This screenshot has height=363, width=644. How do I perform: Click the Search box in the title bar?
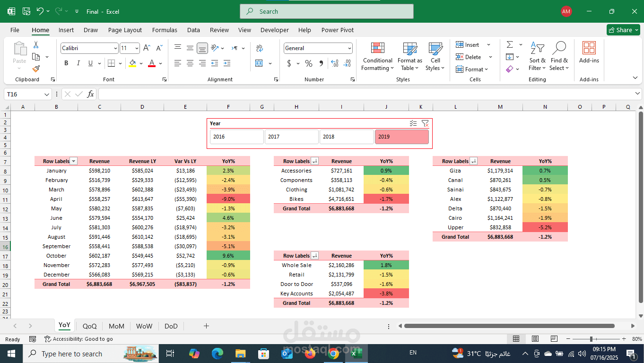click(x=327, y=11)
